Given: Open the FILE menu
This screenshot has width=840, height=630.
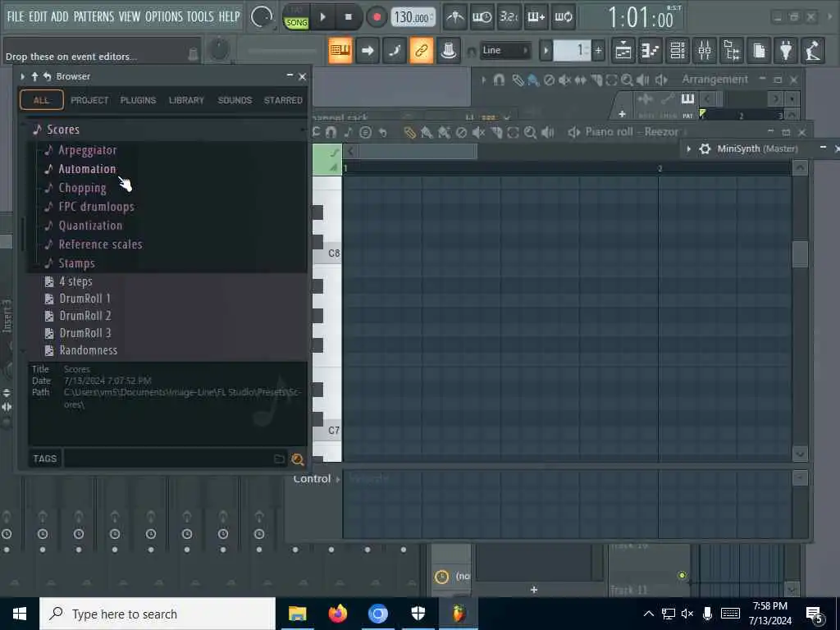Looking at the screenshot, I should tap(16, 16).
